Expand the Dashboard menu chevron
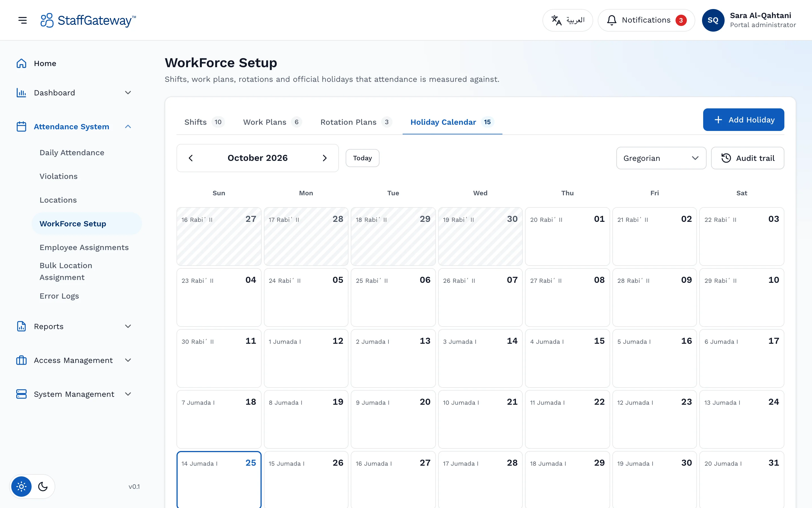The width and height of the screenshot is (812, 508). pyautogui.click(x=128, y=93)
